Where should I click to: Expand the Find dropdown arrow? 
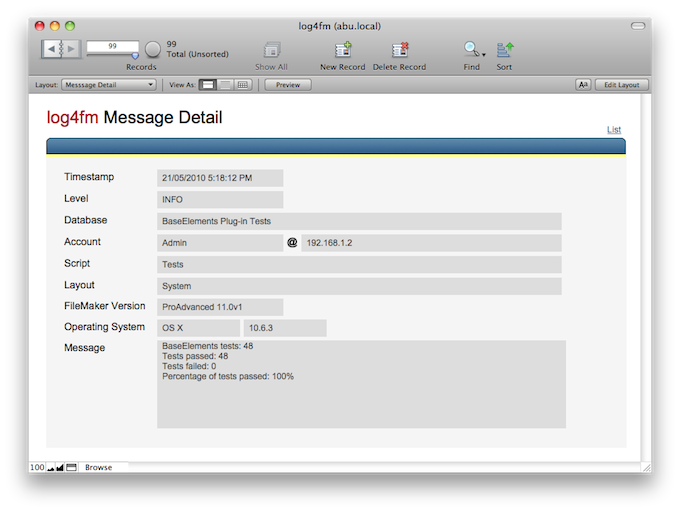[484, 55]
